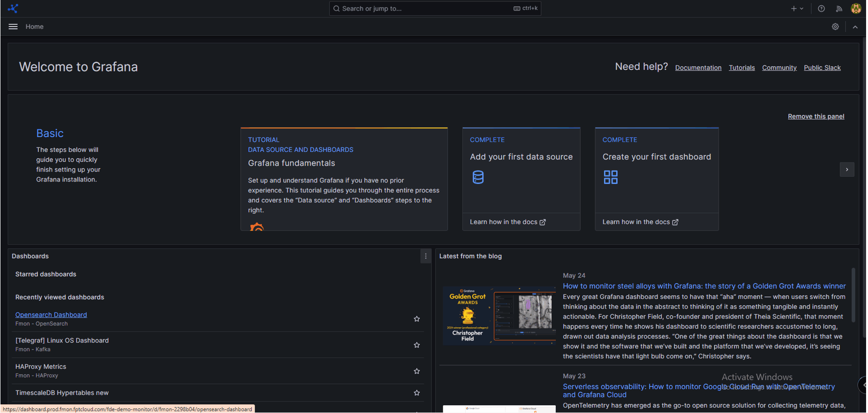Click the blog panel vertical scrollbar

(x=853, y=295)
